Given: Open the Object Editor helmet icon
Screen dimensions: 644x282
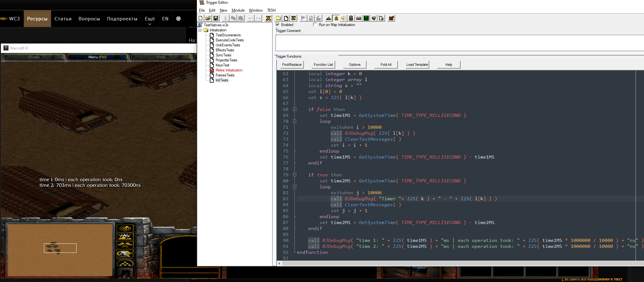Looking at the screenshot, I should tap(351, 18).
